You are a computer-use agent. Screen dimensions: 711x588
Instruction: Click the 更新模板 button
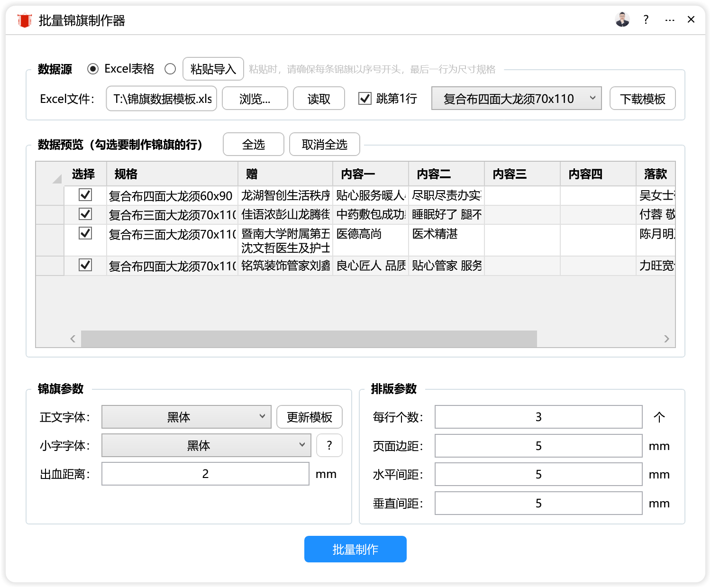pos(310,417)
